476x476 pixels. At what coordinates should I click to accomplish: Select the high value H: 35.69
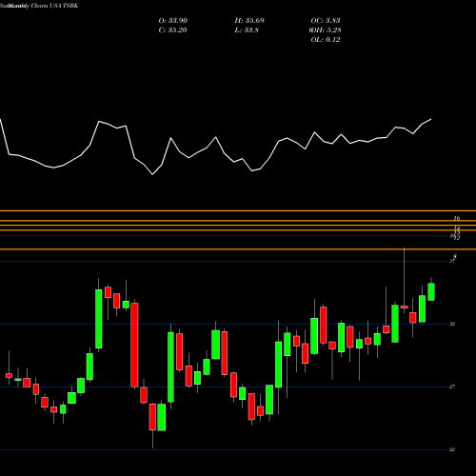click(x=249, y=21)
